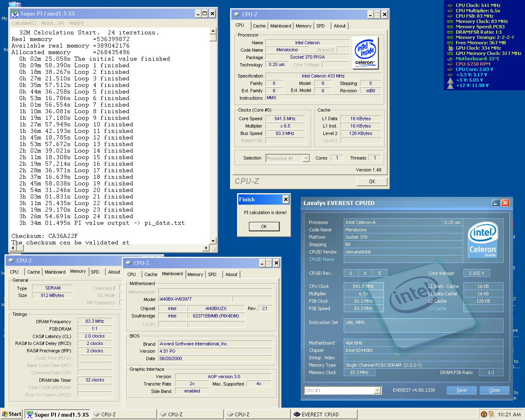Click the 'Checksum: CA36A22F' text in Super PI

coord(45,236)
